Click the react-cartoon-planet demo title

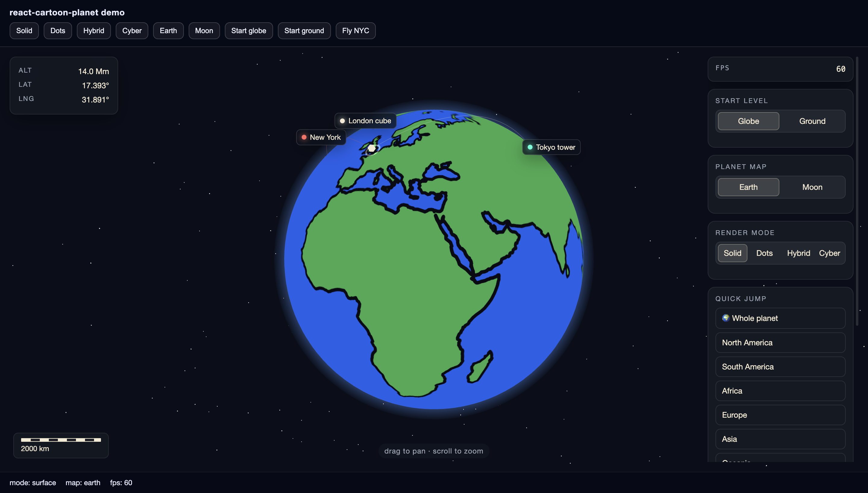click(67, 13)
